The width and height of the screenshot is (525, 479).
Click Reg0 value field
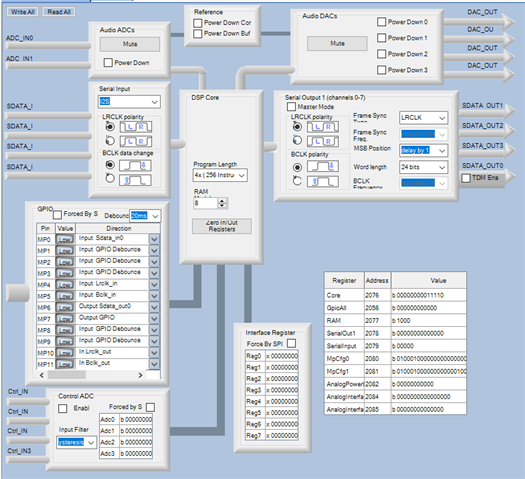coord(282,356)
